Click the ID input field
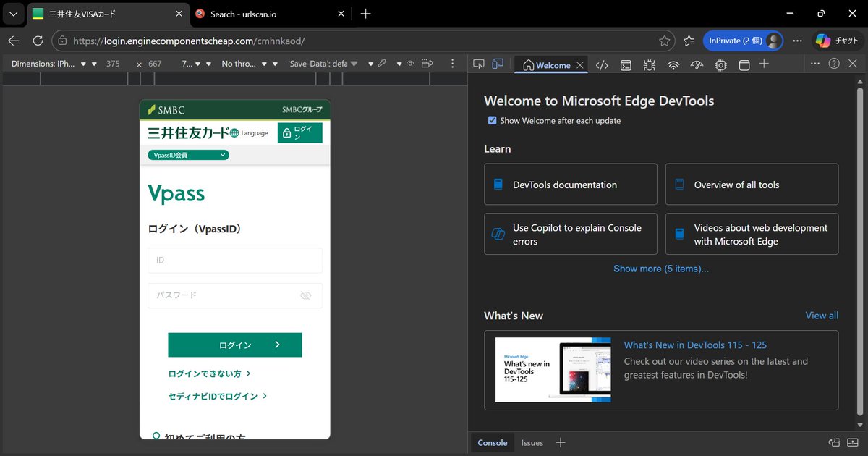868x456 pixels. point(235,260)
